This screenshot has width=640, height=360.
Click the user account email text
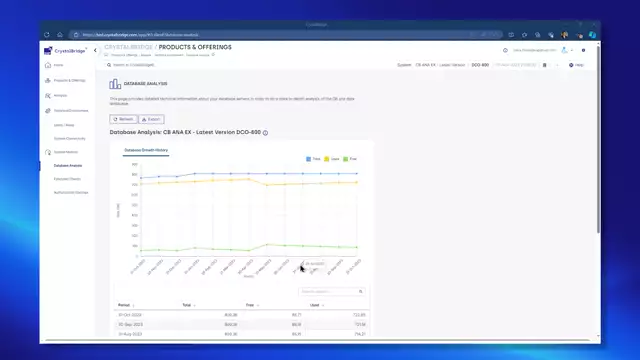(535, 50)
